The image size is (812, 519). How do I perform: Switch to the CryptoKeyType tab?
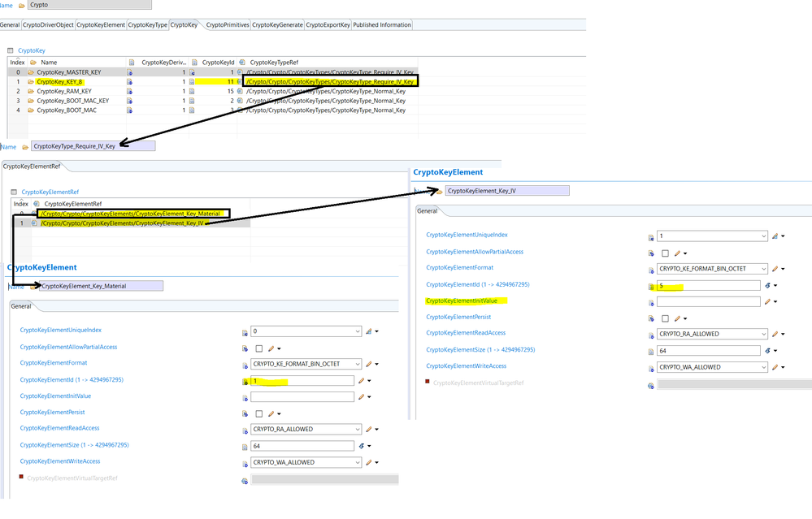148,25
